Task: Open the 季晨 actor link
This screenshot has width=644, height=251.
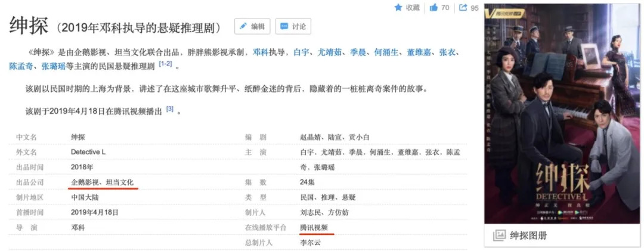Action: point(358,52)
